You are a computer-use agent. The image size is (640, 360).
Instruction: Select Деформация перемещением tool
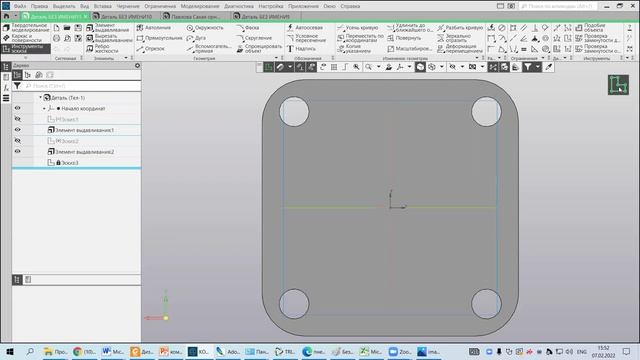coord(460,49)
